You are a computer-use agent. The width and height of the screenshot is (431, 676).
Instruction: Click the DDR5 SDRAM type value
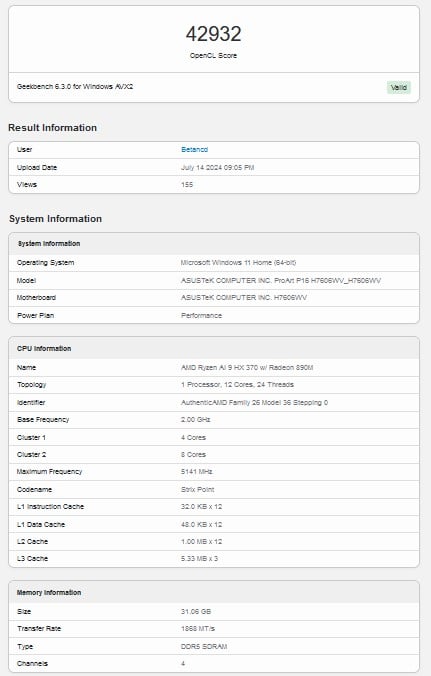pyautogui.click(x=204, y=647)
